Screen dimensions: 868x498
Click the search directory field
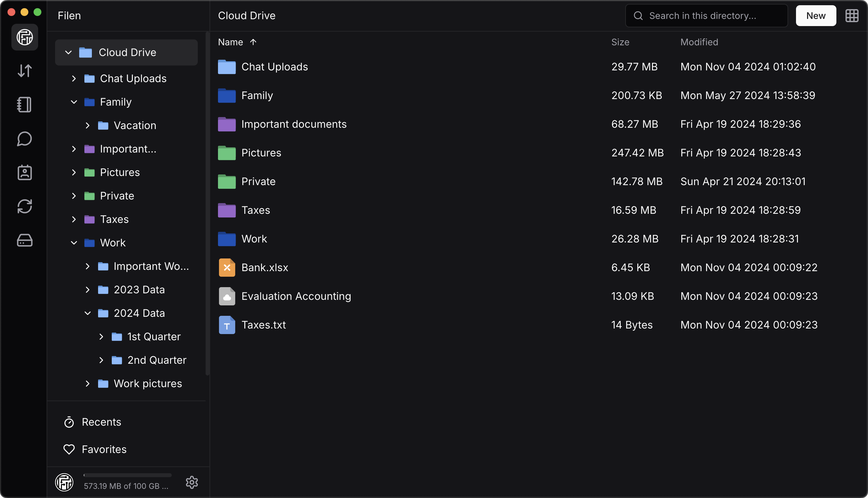pos(706,15)
